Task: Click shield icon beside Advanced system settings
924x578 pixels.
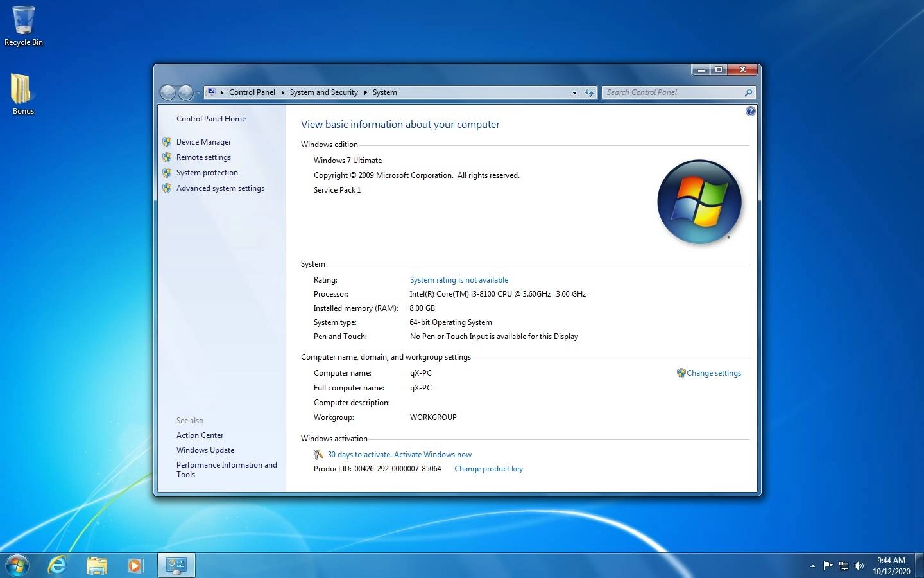Action: coord(167,188)
